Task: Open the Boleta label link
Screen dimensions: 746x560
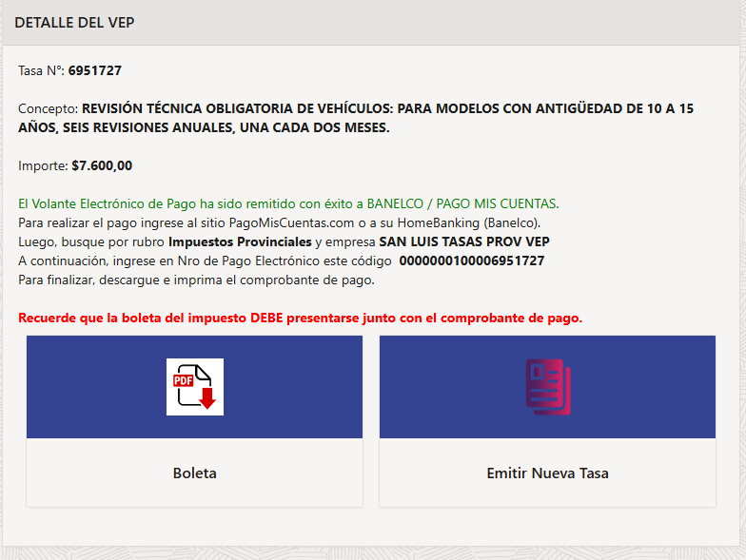Action: (194, 473)
